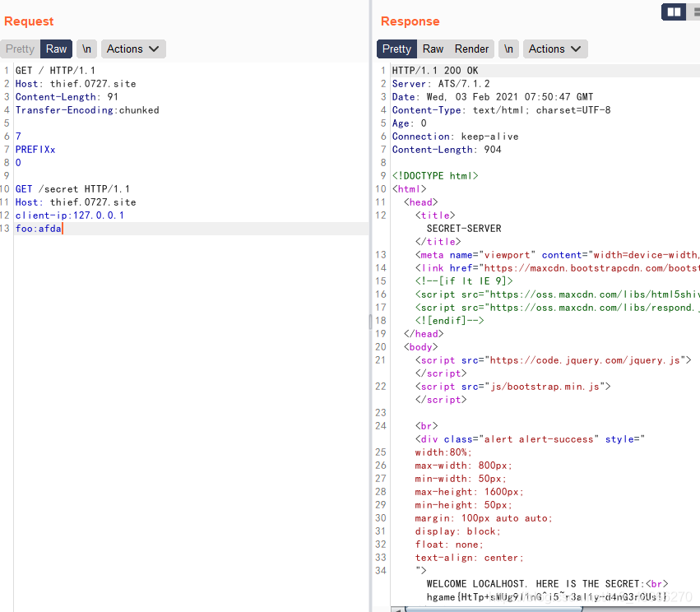
Task: Click the smuggled 'GET /secret HTTP/1.1' line
Action: (72, 189)
